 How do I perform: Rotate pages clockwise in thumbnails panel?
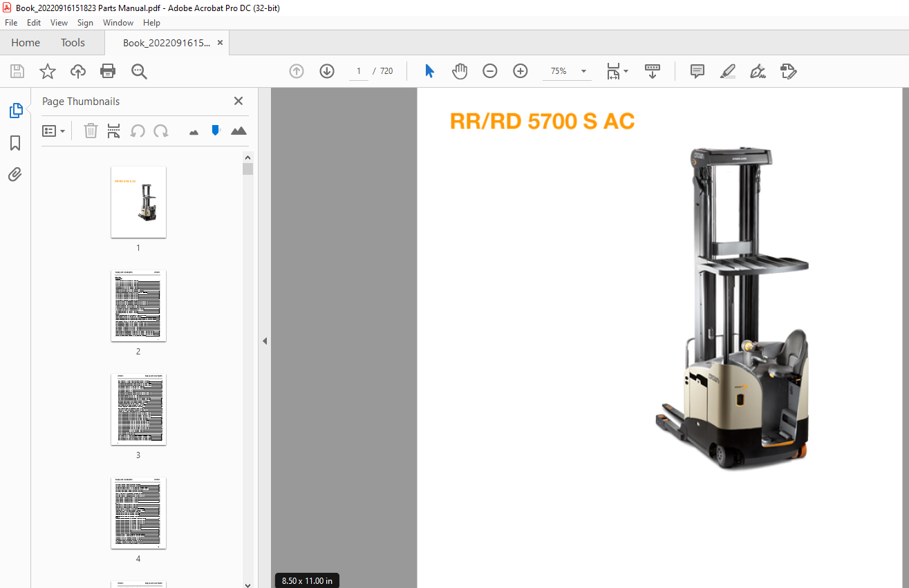tap(161, 131)
